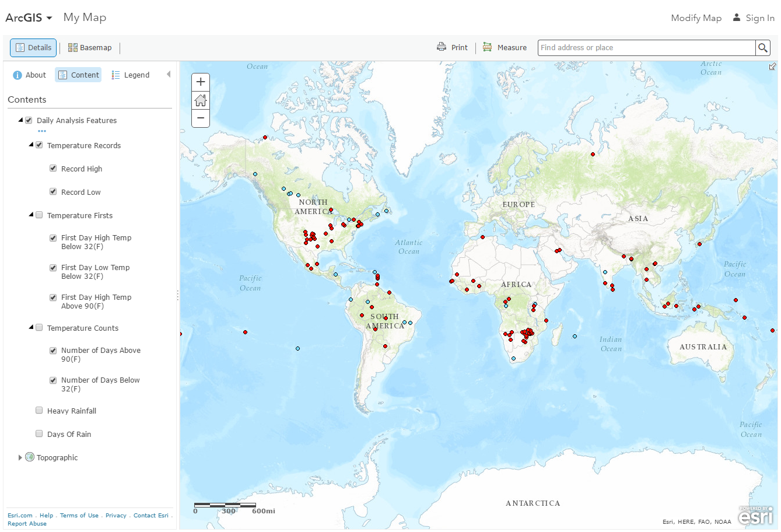
Task: Click the Esri logo
Action: click(755, 515)
